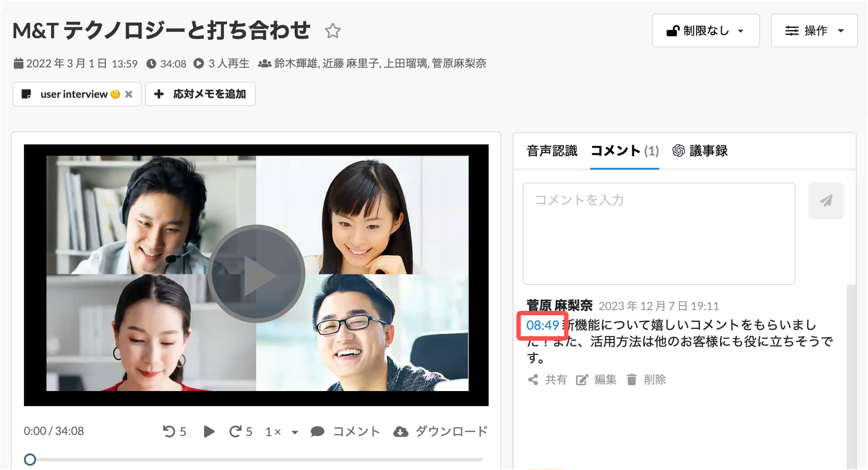Edit the comment with 編集
Screen dimensions: 868x470
[x=596, y=379]
